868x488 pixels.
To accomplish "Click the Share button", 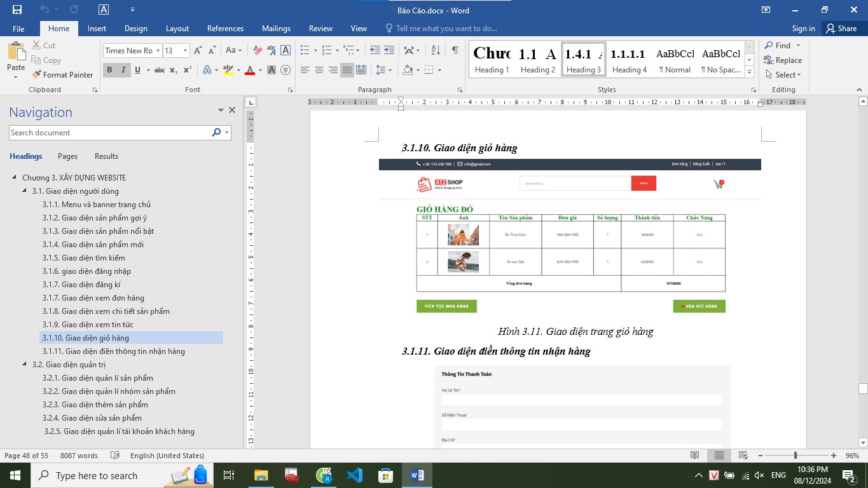I will pyautogui.click(x=841, y=29).
